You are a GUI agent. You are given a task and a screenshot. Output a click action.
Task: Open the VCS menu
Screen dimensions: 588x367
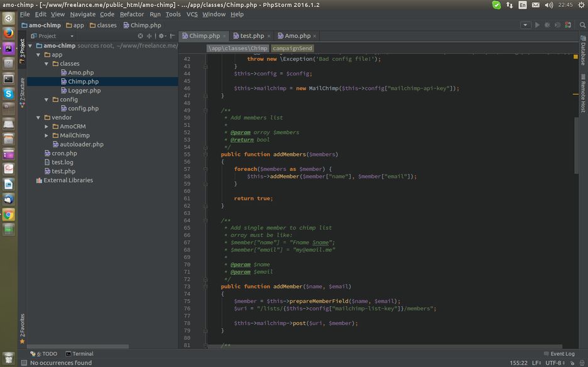pos(192,14)
